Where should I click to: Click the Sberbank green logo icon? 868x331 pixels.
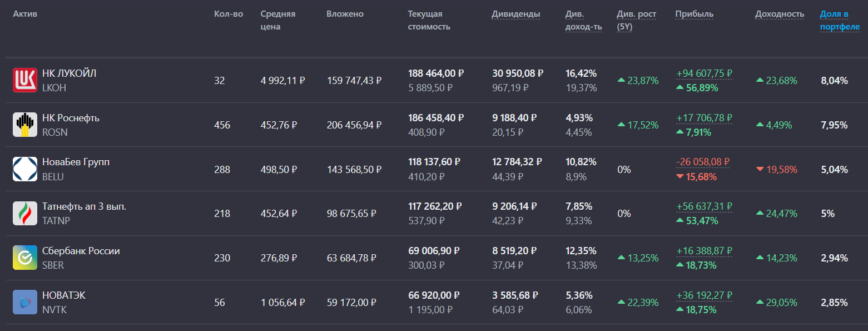pyautogui.click(x=25, y=258)
